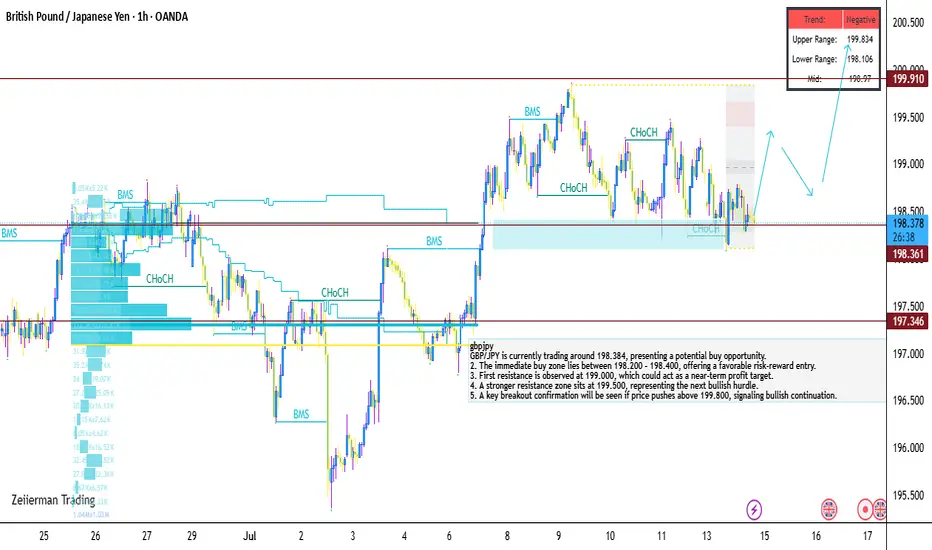Click the purple lightning bolt event icon
Viewport: 932px width, 550px height.
(754, 510)
